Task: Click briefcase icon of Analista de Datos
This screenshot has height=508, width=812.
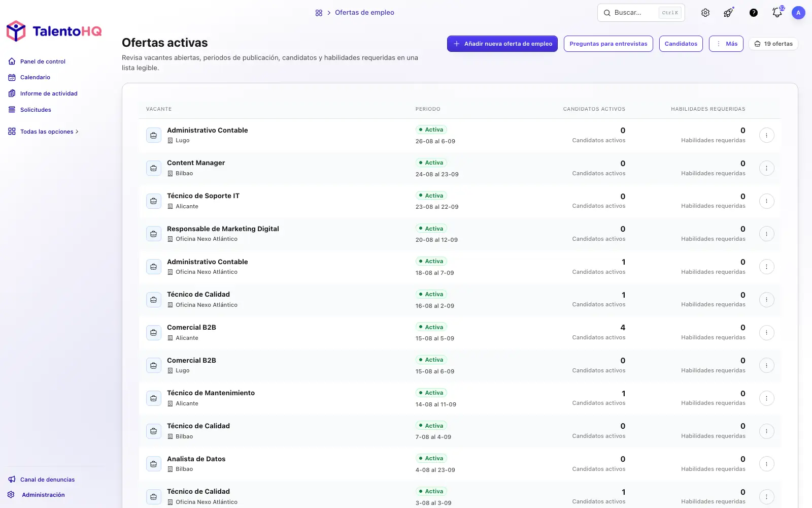Action: 154,464
